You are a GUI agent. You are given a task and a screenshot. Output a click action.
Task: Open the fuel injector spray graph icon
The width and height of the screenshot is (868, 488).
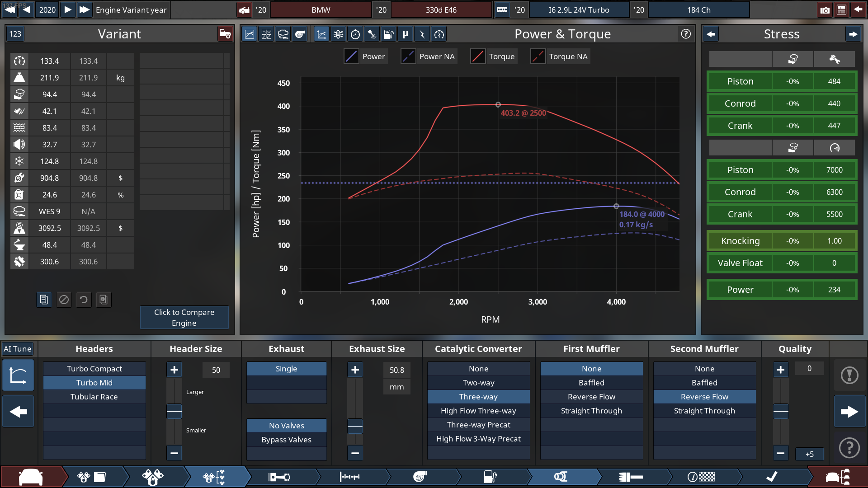[372, 34]
